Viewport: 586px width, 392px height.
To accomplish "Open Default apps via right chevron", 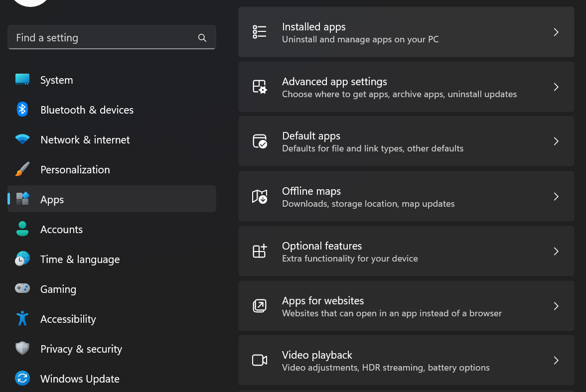I will [x=556, y=141].
